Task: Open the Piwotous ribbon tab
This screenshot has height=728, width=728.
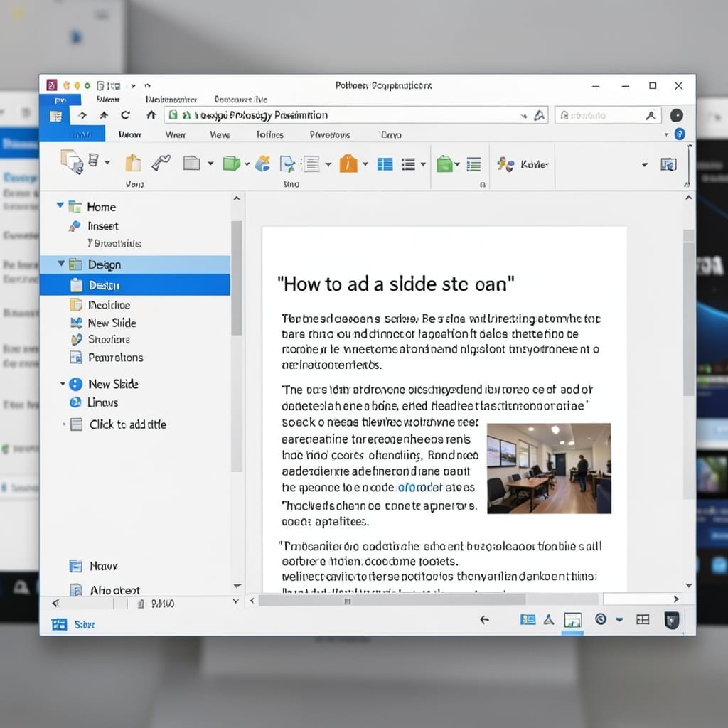Action: point(330,134)
